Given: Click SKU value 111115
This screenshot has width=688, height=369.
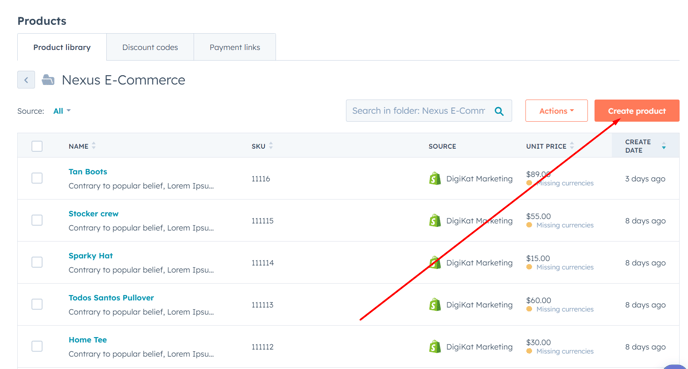Looking at the screenshot, I should pos(262,221).
